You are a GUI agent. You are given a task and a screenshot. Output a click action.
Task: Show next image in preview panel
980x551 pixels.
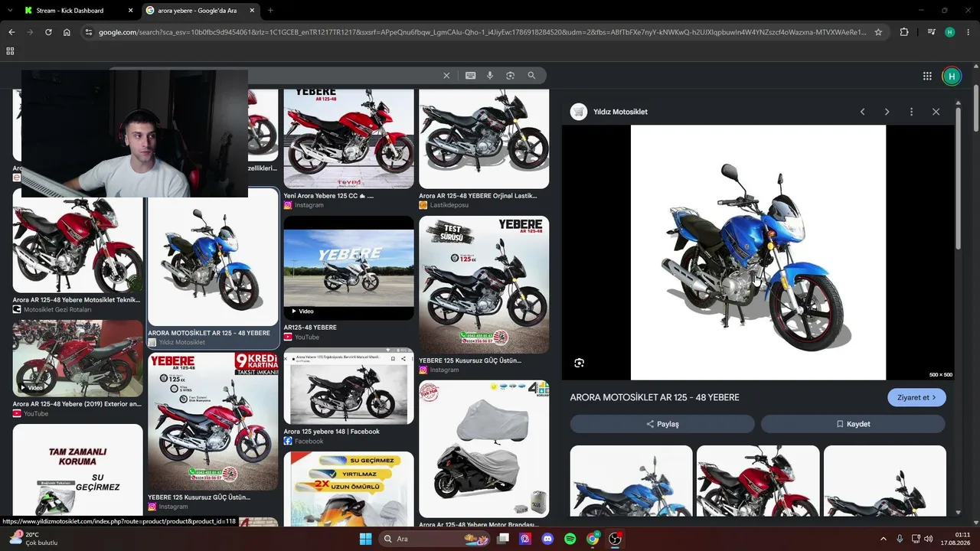click(887, 112)
